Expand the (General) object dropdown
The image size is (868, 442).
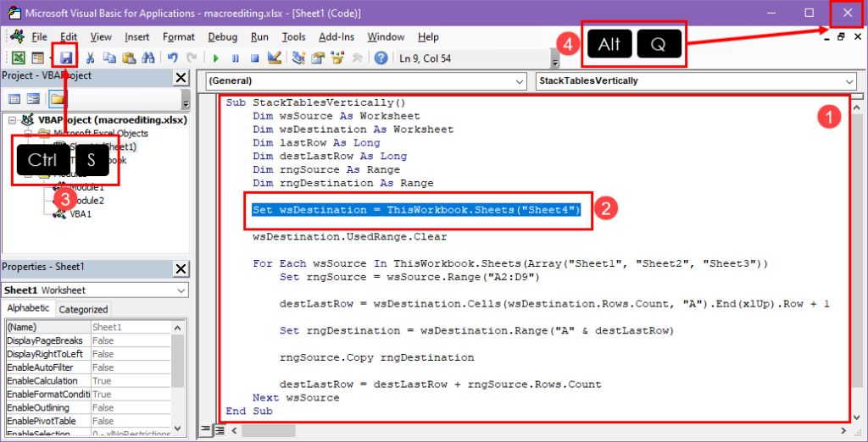(x=520, y=81)
